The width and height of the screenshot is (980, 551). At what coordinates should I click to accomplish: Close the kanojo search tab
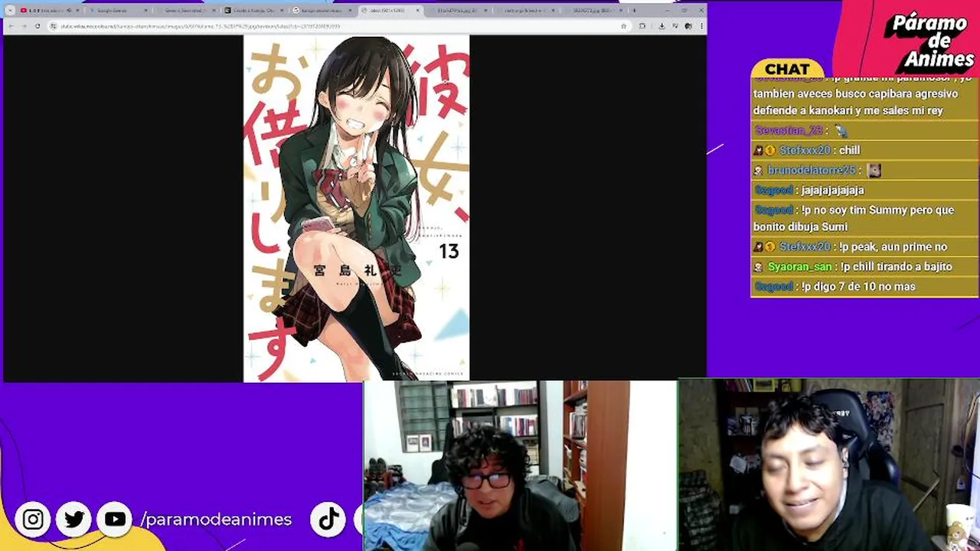pos(350,11)
